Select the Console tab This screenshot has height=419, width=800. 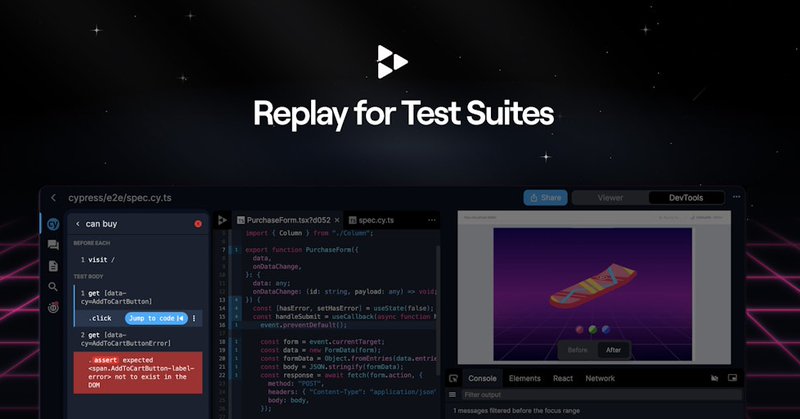(x=482, y=378)
